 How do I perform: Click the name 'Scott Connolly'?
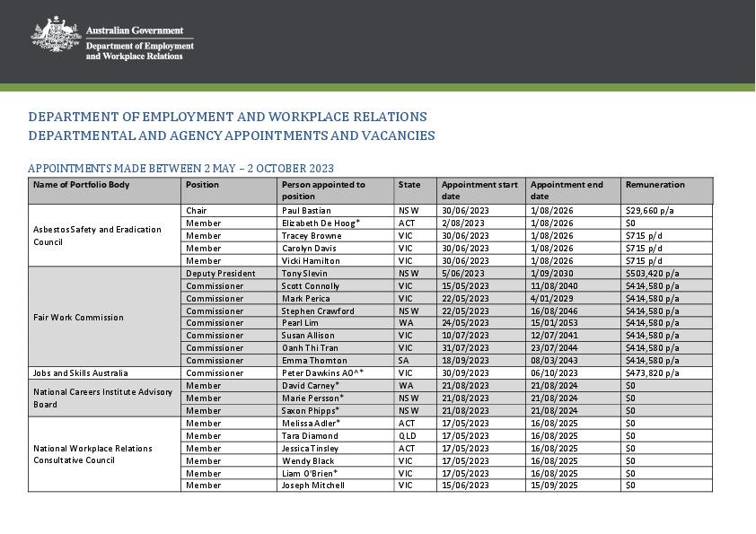311,285
